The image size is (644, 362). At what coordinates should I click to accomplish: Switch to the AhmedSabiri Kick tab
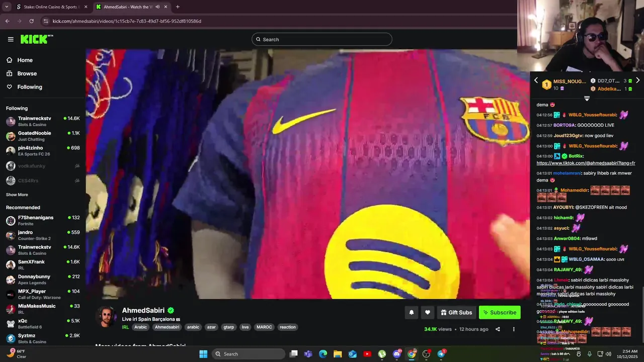point(132,7)
